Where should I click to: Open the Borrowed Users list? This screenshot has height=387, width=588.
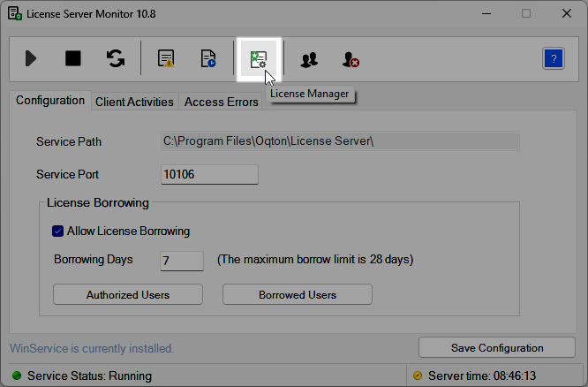298,294
